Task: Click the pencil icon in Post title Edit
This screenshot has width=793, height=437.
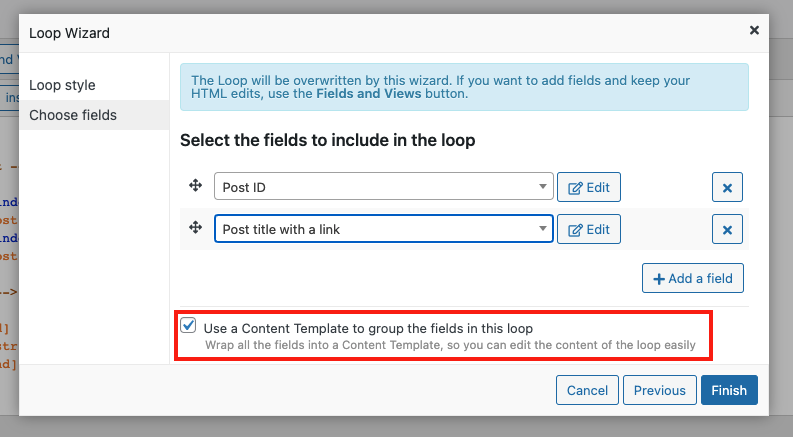Action: pyautogui.click(x=575, y=230)
